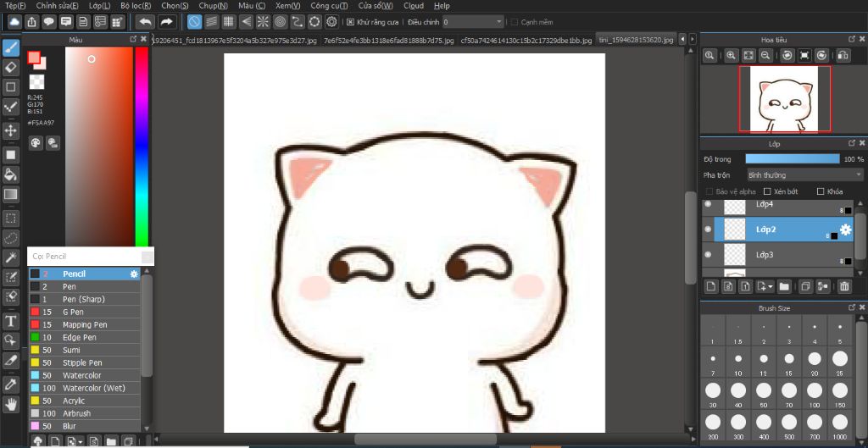Select the Hand pan tool

tap(10, 404)
